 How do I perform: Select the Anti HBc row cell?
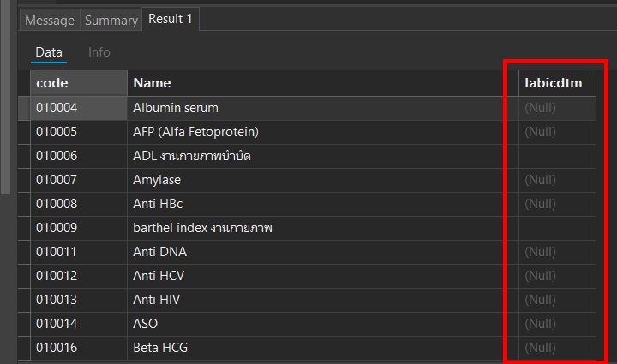[x=323, y=204]
